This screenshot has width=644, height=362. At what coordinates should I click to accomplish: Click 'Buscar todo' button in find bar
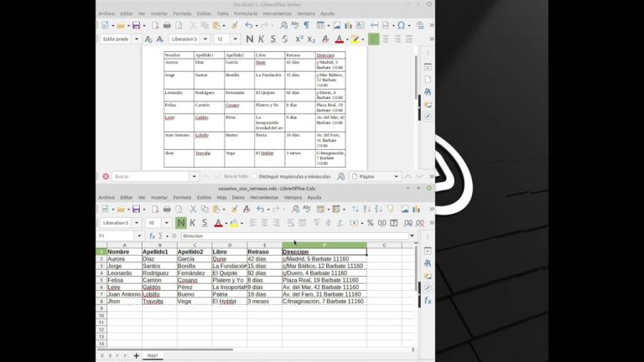(236, 177)
